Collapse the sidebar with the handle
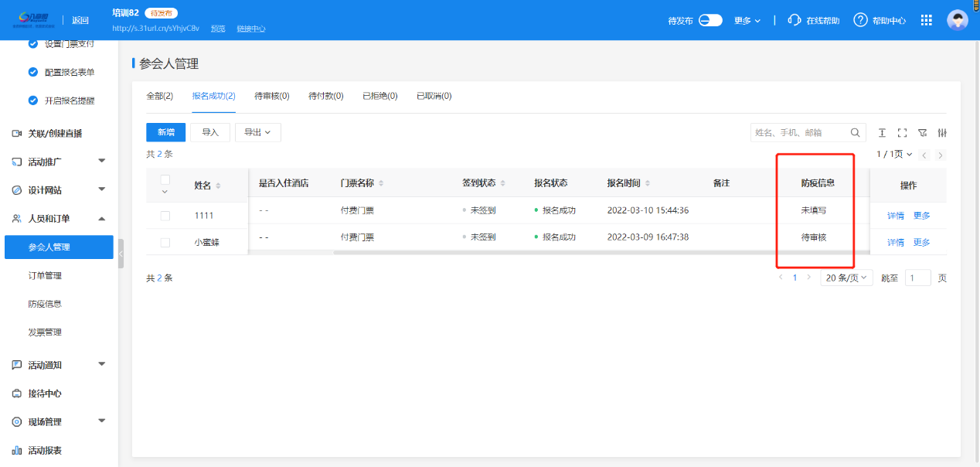980x467 pixels. (x=121, y=254)
